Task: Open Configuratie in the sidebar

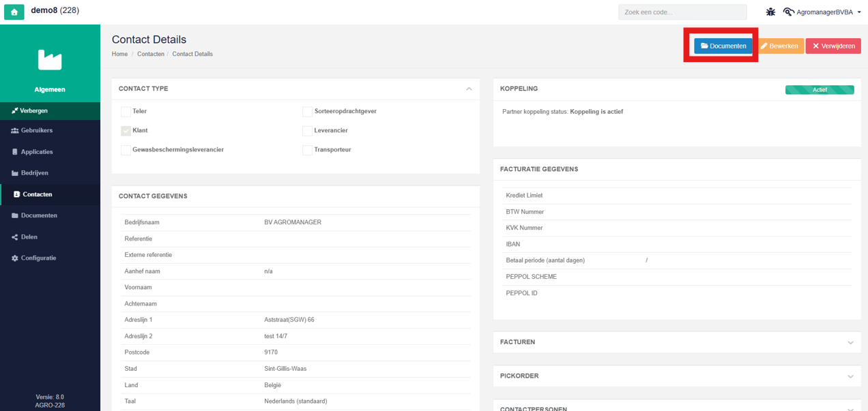Action: click(x=50, y=258)
